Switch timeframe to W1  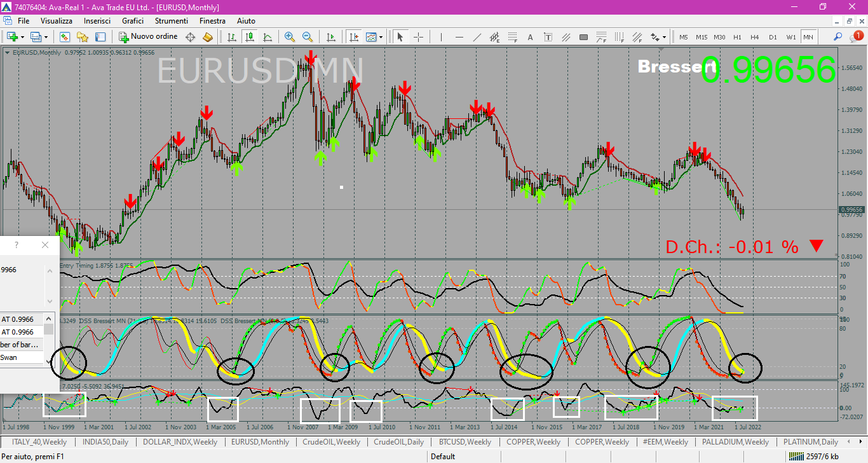[790, 37]
